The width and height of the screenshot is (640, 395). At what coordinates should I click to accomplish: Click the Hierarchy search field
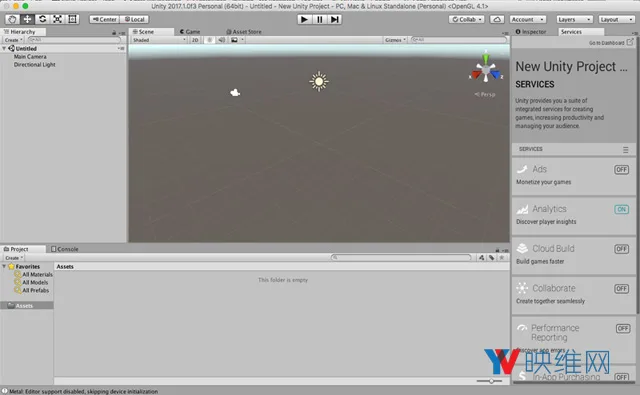tap(74, 40)
